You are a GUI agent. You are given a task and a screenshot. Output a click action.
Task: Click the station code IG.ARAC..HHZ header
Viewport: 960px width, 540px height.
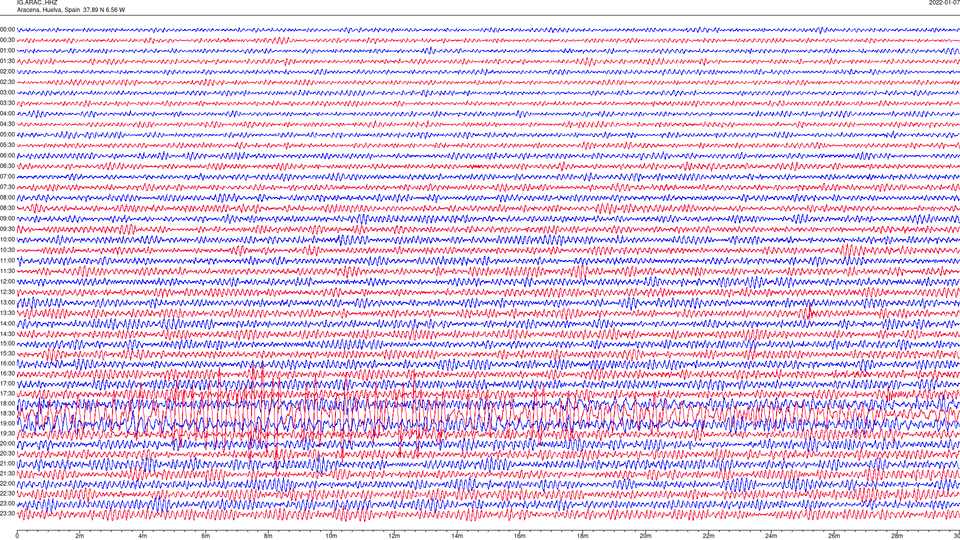pyautogui.click(x=37, y=2)
